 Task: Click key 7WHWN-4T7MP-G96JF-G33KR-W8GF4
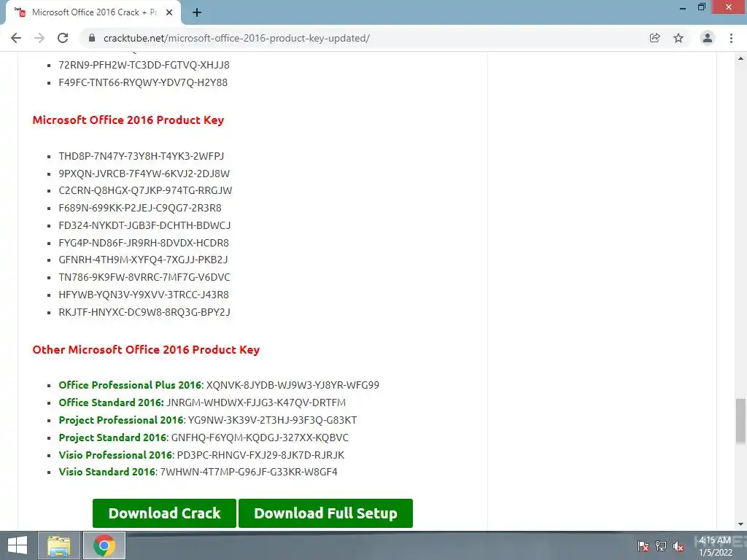249,472
